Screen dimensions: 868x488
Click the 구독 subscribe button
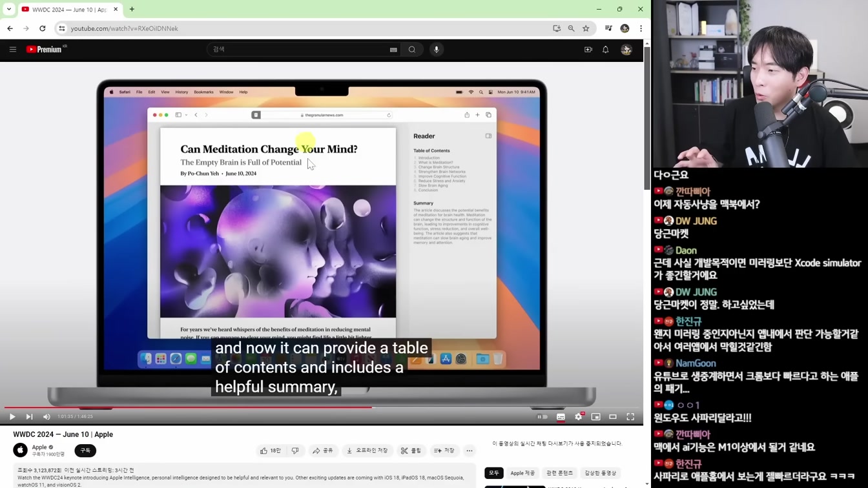coord(85,451)
